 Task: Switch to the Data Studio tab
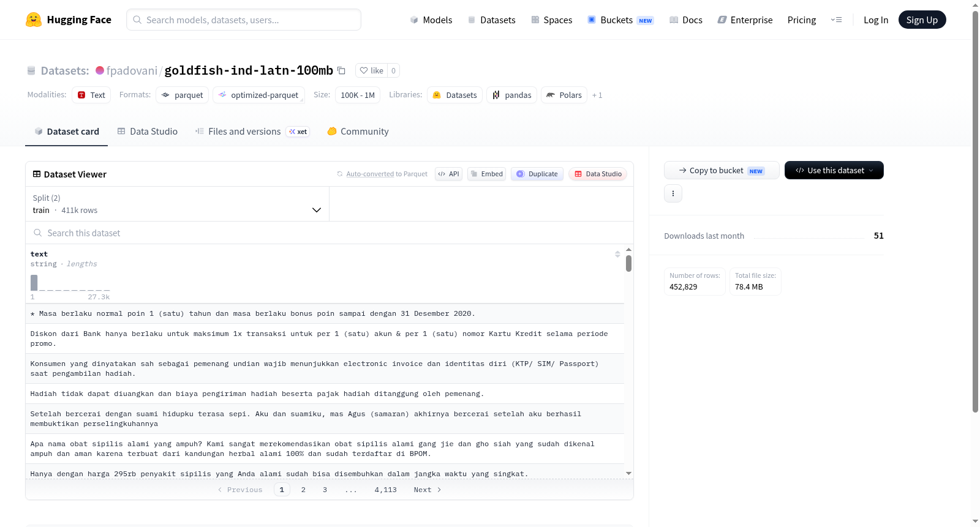point(148,132)
